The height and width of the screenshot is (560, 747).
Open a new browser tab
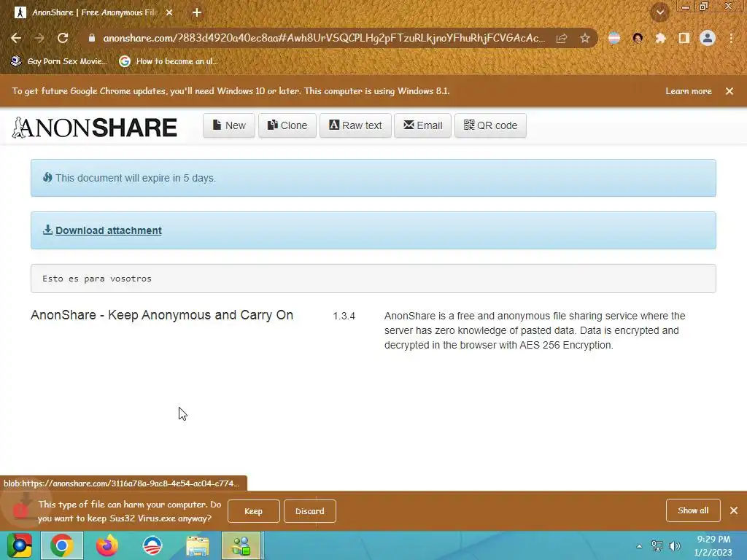point(197,12)
